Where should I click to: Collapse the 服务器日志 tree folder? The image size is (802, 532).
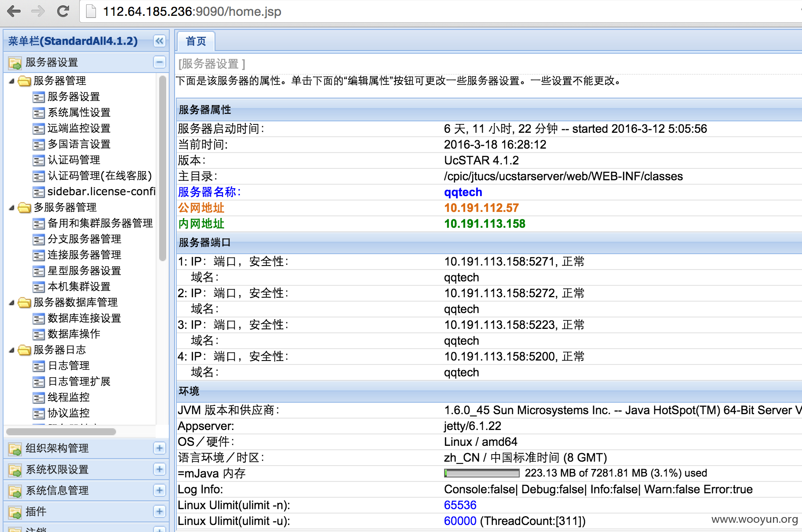(12, 350)
